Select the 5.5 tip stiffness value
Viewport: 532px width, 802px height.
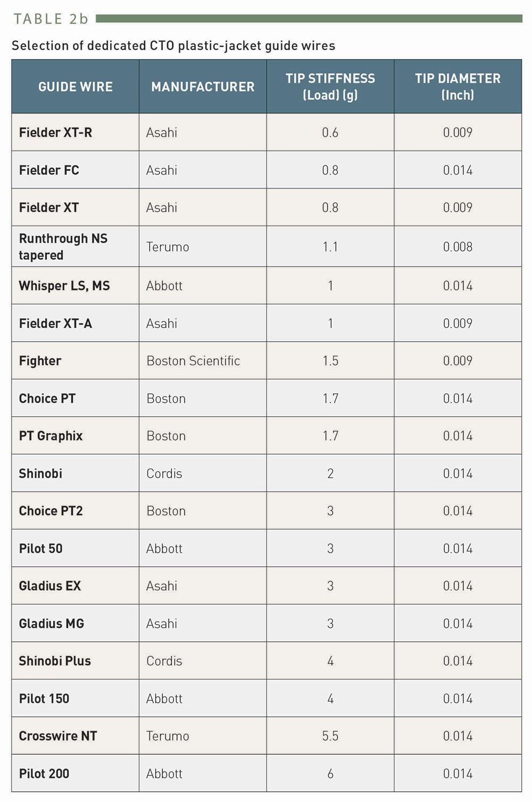point(330,736)
